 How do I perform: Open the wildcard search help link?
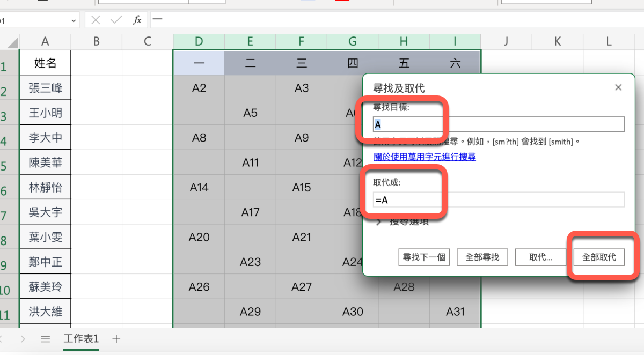tap(425, 157)
